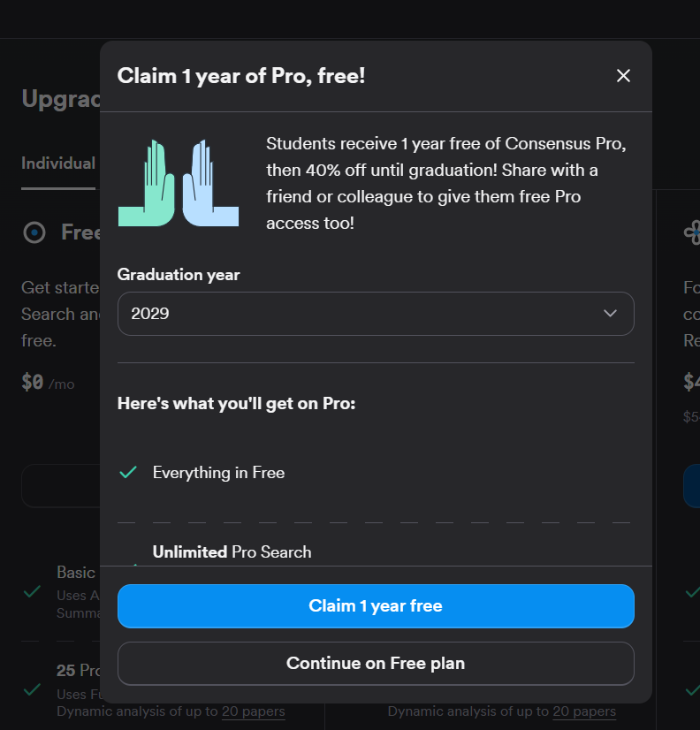Image resolution: width=700 pixels, height=730 pixels.
Task: Click the checkmark next to Basic feature
Action: 32,591
